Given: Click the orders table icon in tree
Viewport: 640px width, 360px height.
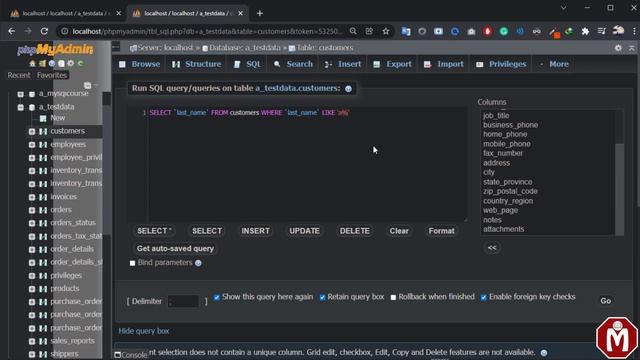Looking at the screenshot, I should (x=43, y=210).
